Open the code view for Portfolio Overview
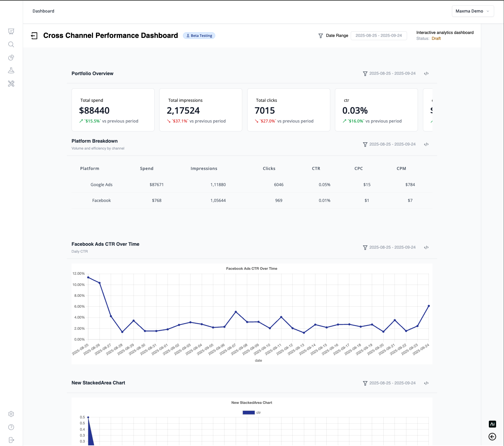This screenshot has width=504, height=446. point(426,73)
